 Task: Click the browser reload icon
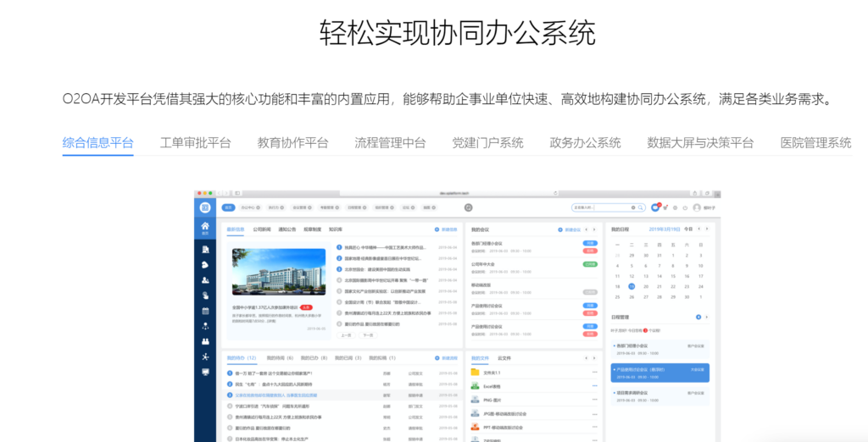point(555,193)
